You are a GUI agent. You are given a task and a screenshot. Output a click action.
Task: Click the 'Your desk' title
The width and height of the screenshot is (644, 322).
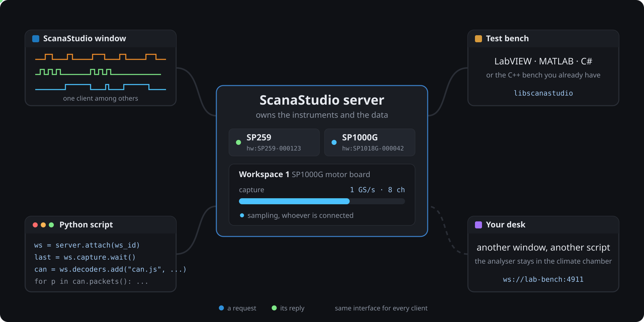506,225
